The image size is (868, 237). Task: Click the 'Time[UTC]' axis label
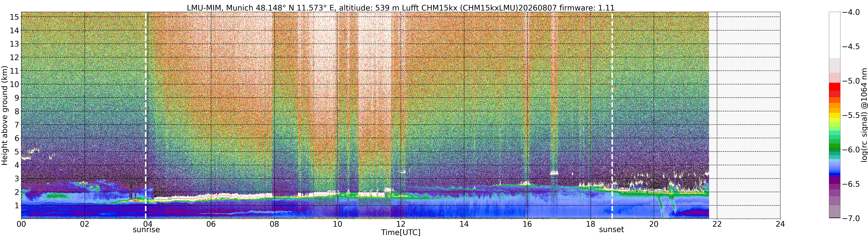click(401, 232)
